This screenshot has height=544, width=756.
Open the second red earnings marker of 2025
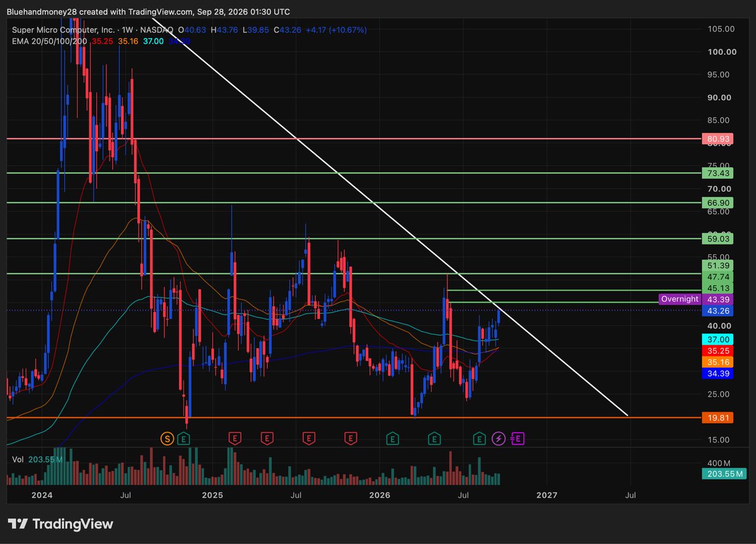pyautogui.click(x=266, y=438)
